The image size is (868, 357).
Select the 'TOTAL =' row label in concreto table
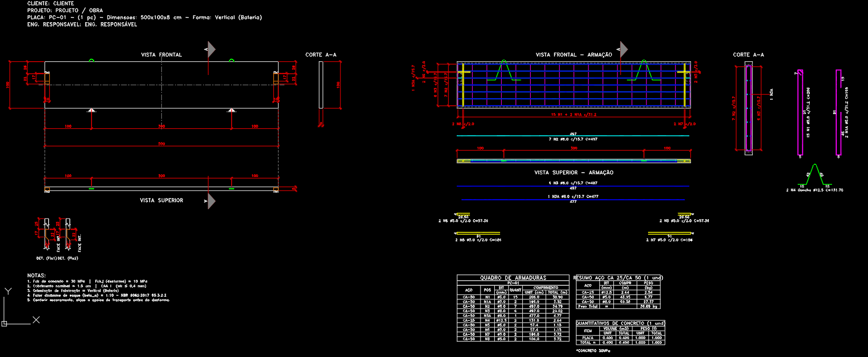[588, 343]
